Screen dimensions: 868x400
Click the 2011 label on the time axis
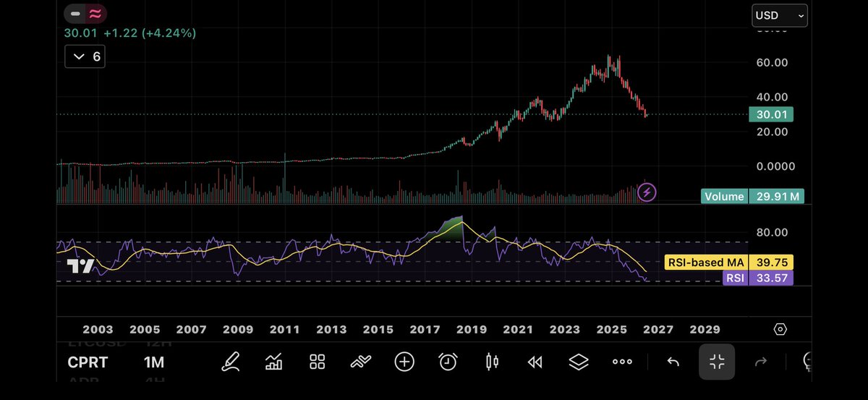click(x=285, y=329)
